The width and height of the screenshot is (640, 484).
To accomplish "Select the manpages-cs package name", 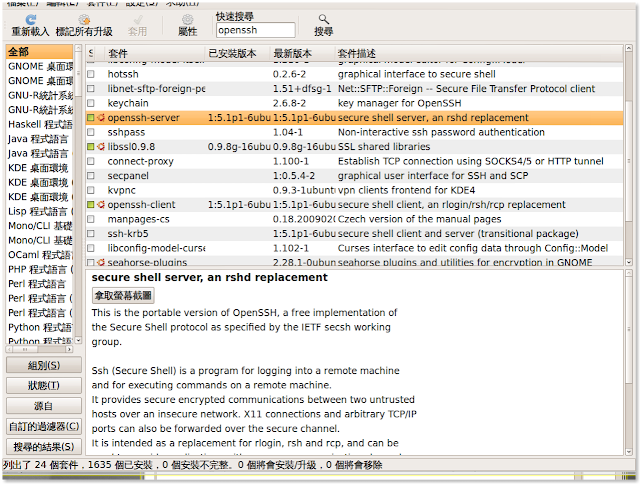I will [x=138, y=219].
